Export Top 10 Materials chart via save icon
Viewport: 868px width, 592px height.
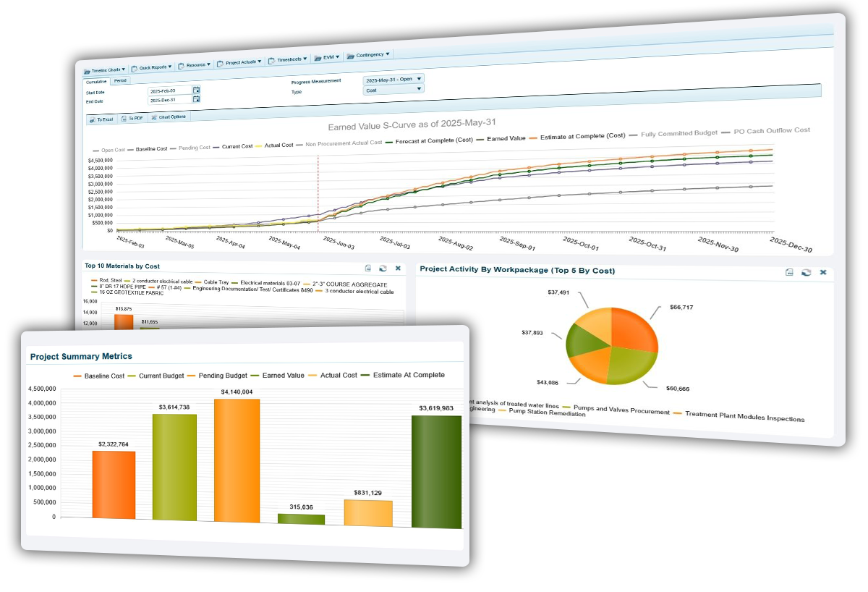[368, 268]
